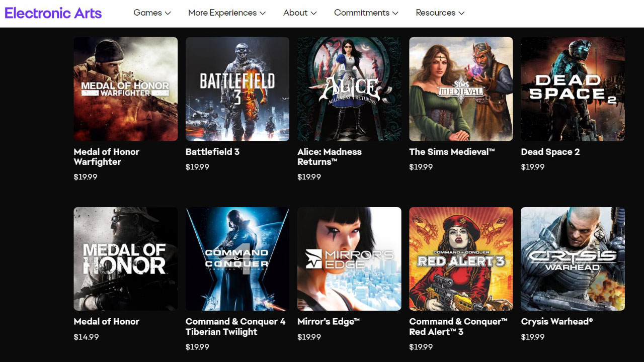
Task: Click Alice Madness Returns cover art
Action: (x=349, y=89)
